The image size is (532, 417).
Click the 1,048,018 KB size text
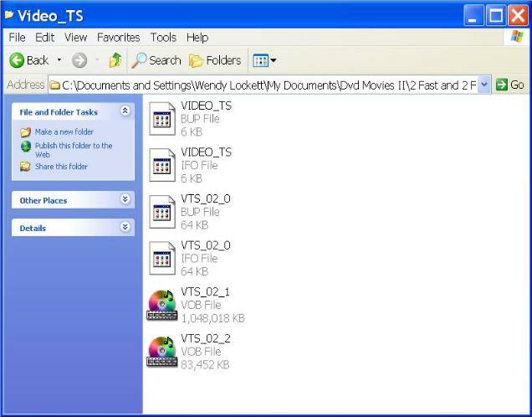pos(212,318)
